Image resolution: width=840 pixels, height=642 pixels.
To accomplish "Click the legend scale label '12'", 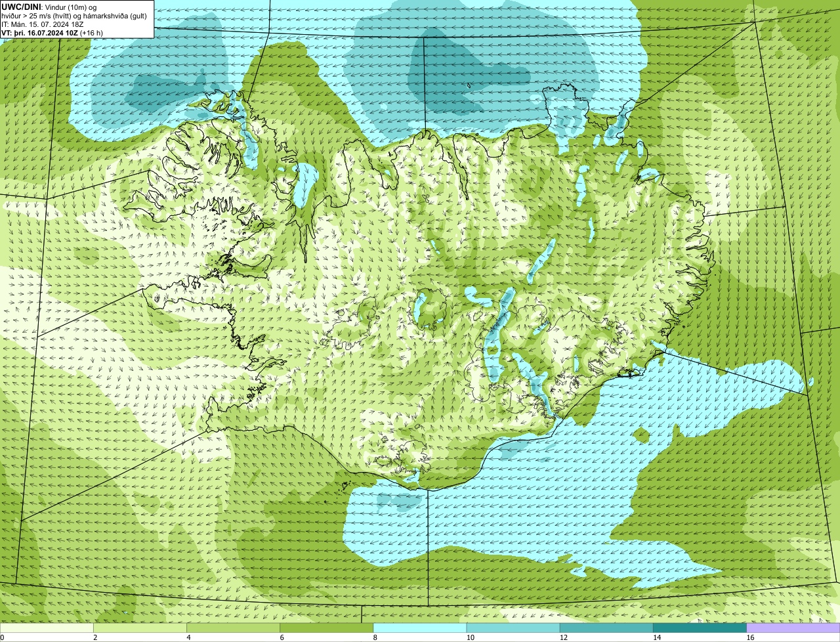I will point(564,637).
